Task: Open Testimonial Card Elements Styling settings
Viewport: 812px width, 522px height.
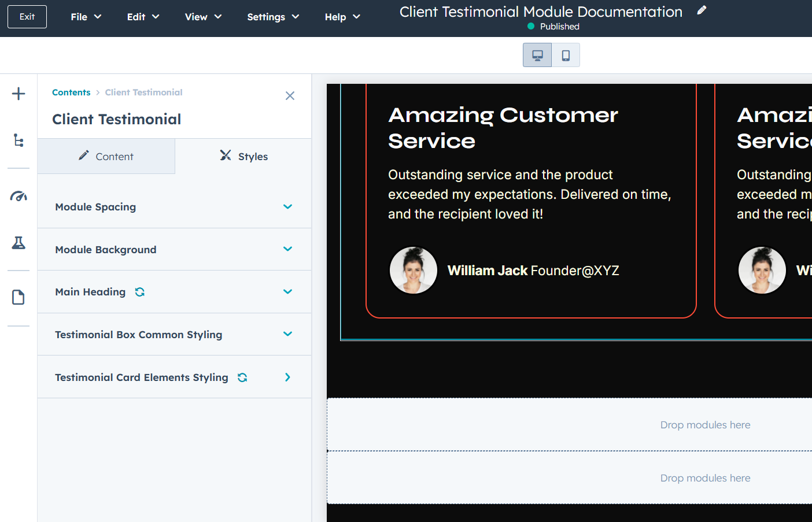Action: (174, 377)
